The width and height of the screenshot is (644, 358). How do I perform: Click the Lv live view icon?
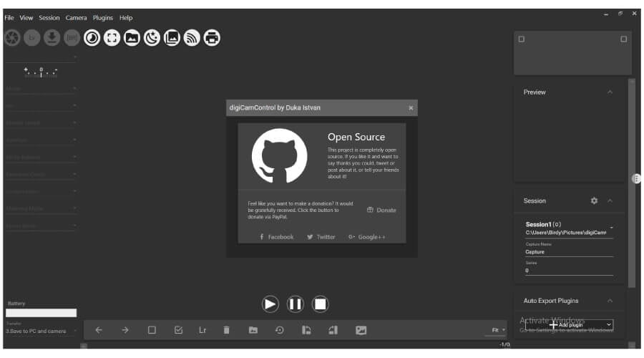(32, 38)
